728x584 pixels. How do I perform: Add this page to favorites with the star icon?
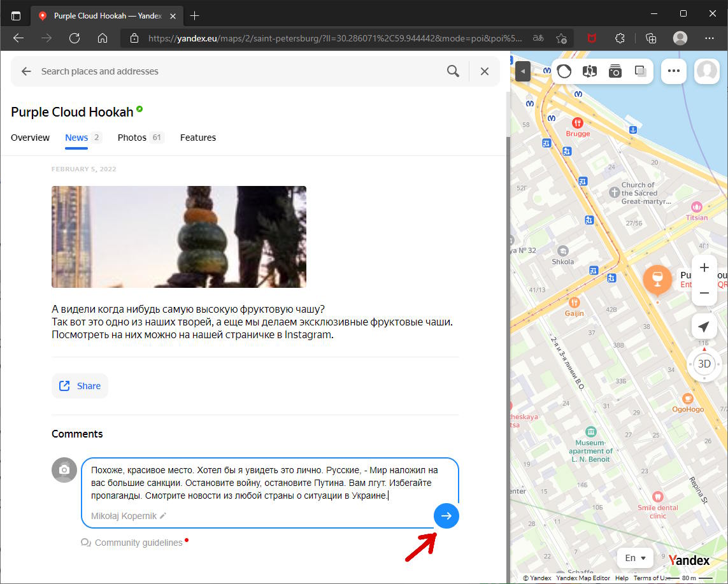pyautogui.click(x=561, y=38)
